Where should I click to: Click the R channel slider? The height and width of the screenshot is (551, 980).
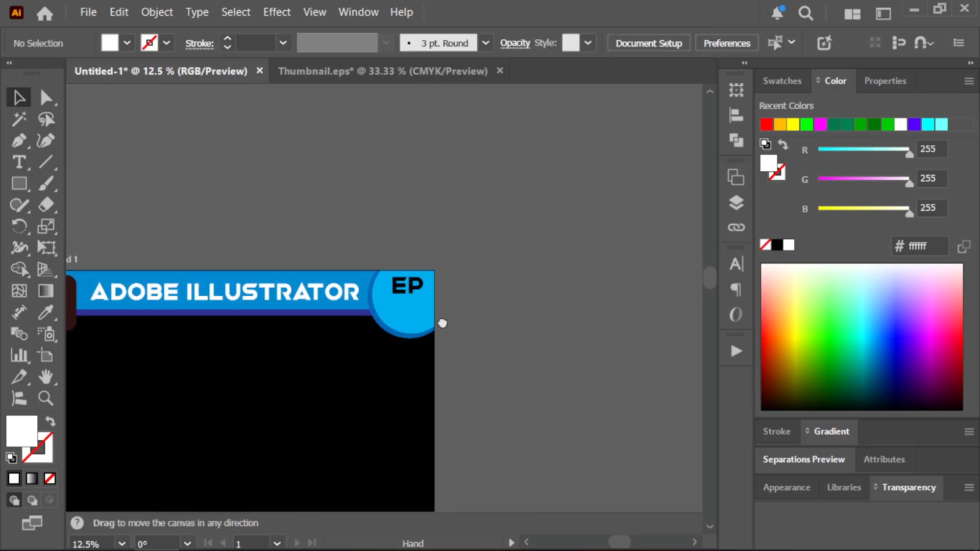(x=864, y=149)
